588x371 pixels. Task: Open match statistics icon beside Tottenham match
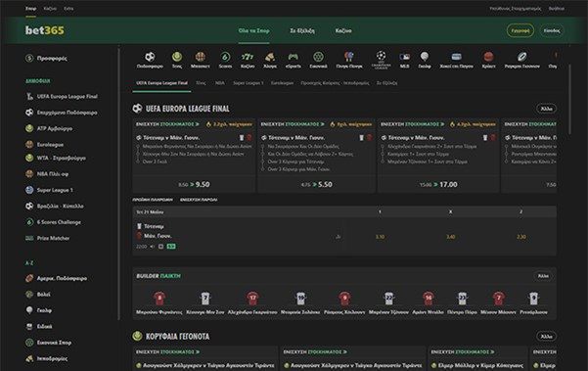click(338, 237)
